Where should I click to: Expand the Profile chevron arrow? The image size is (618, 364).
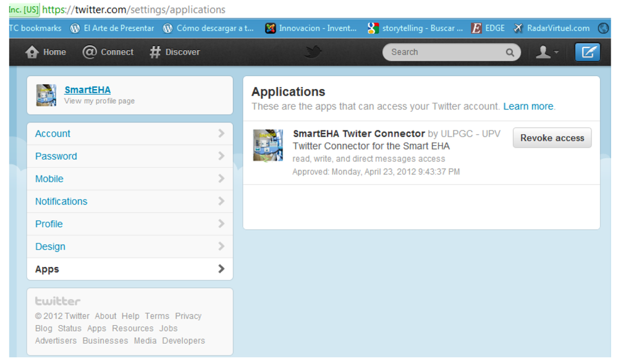click(x=221, y=224)
